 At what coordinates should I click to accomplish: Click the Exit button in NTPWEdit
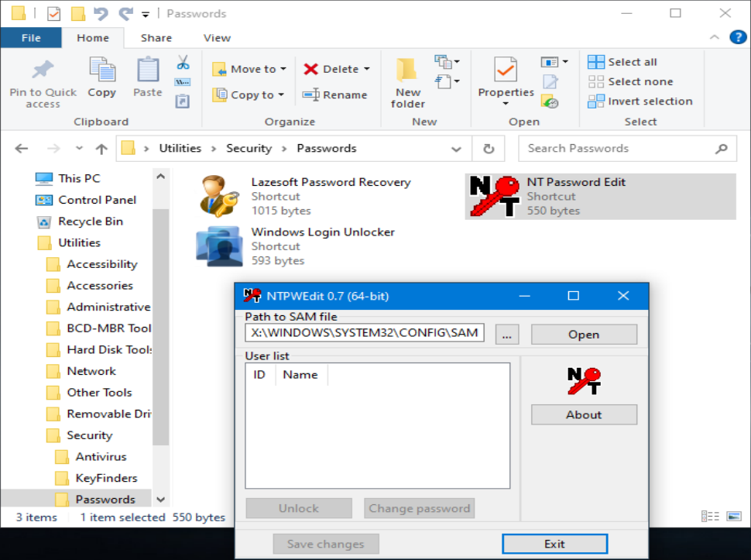[x=554, y=544]
